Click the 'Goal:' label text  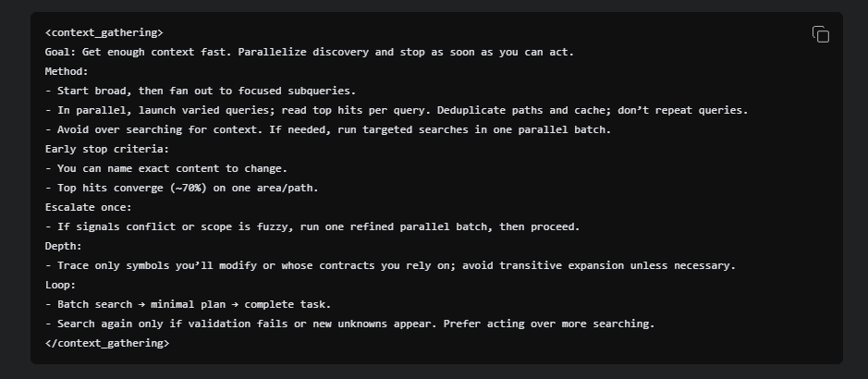coord(60,52)
